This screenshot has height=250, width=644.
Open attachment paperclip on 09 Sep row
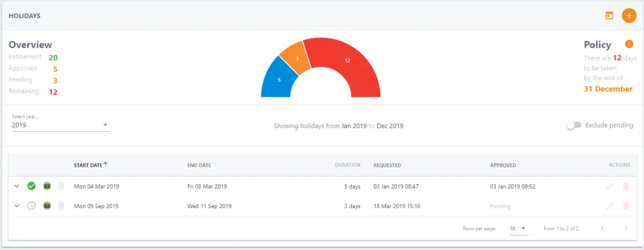click(61, 205)
